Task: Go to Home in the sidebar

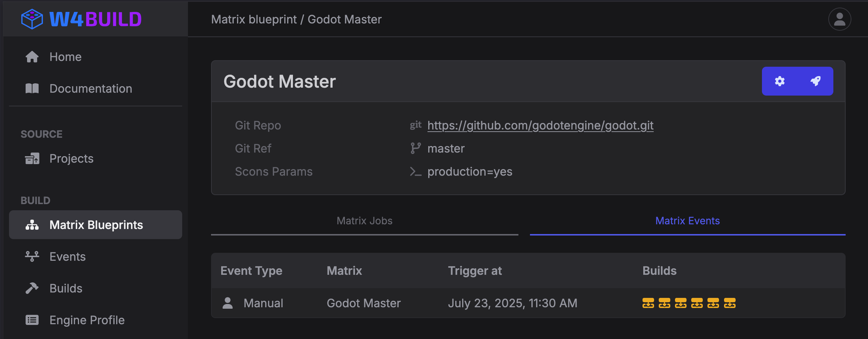Action: pos(96,57)
